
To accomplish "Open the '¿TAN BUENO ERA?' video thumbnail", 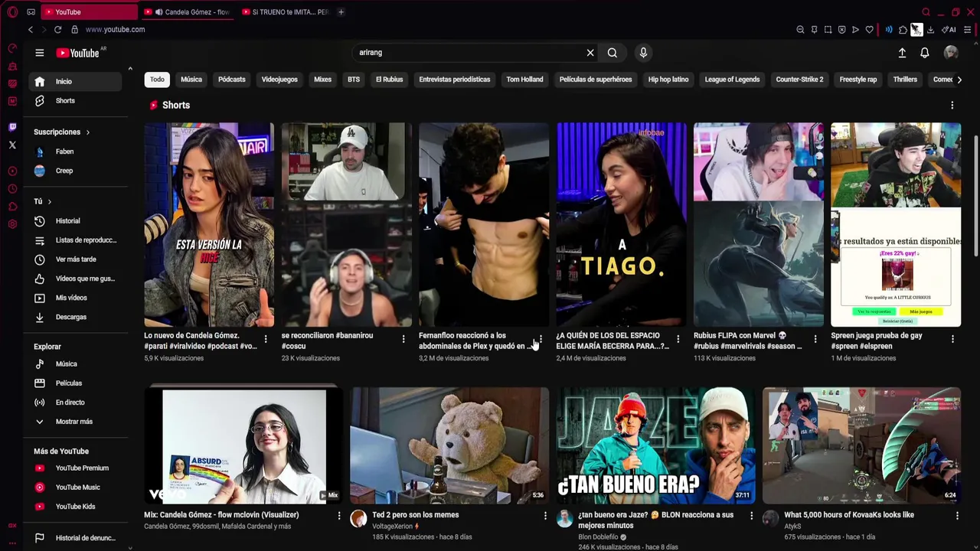I will click(655, 445).
